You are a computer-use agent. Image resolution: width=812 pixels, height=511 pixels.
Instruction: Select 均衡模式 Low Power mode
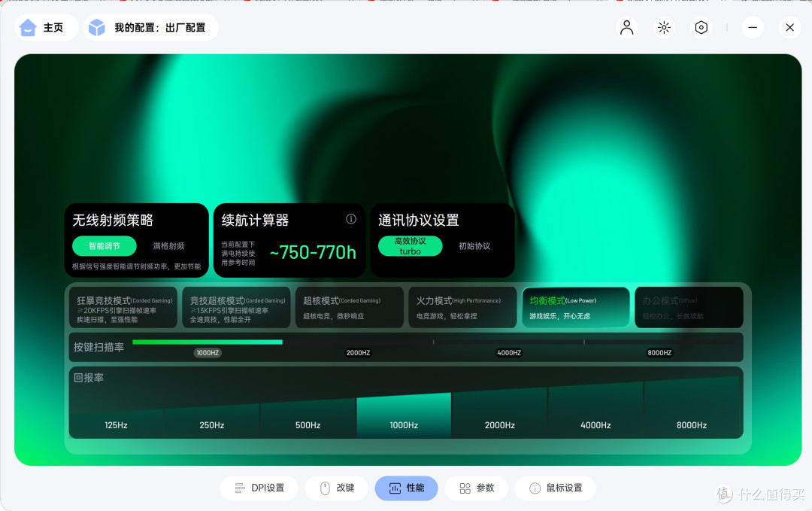tap(576, 308)
